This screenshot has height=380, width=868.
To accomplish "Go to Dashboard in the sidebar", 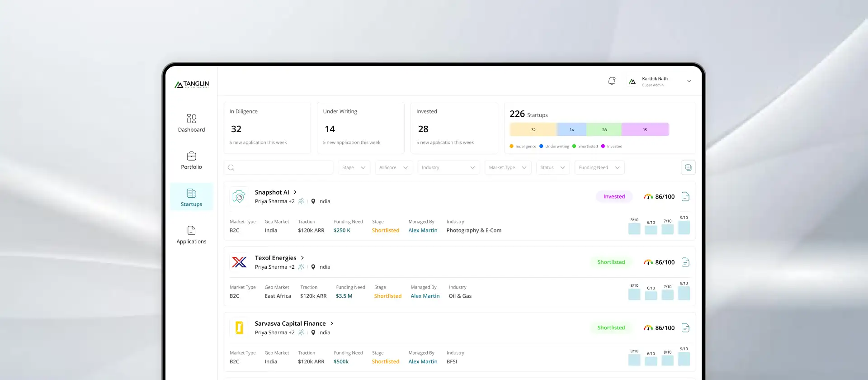I will pos(192,123).
